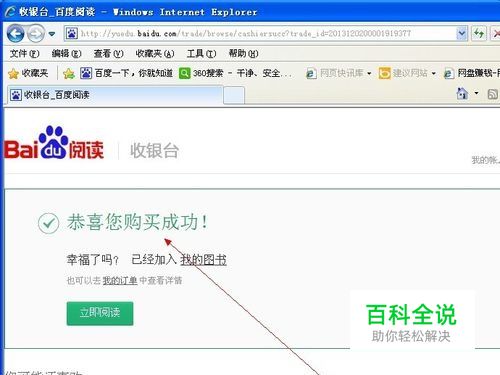
Task: Click the 收银台 page heading text
Action: click(x=154, y=151)
